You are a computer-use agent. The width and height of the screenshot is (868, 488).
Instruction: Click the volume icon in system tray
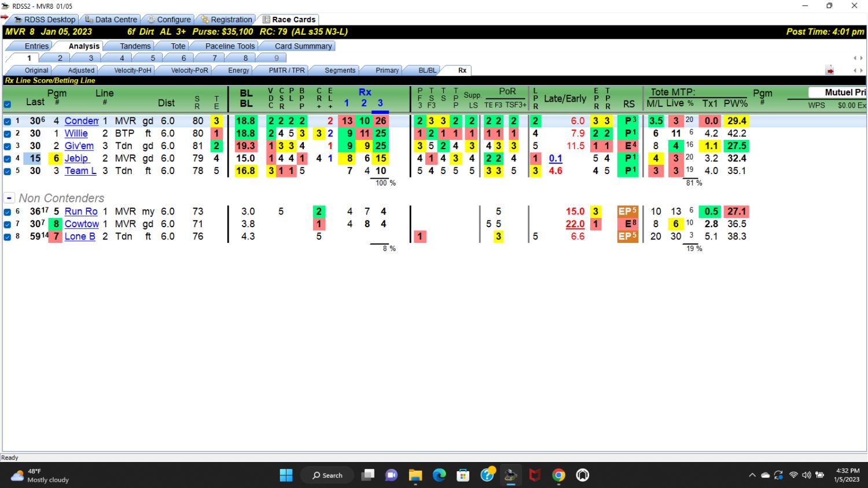806,475
